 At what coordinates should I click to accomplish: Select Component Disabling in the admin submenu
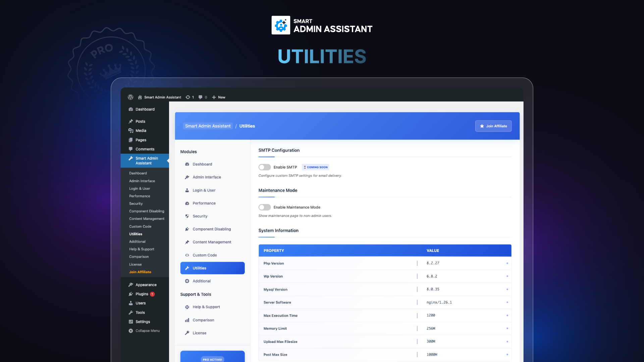[x=147, y=211]
